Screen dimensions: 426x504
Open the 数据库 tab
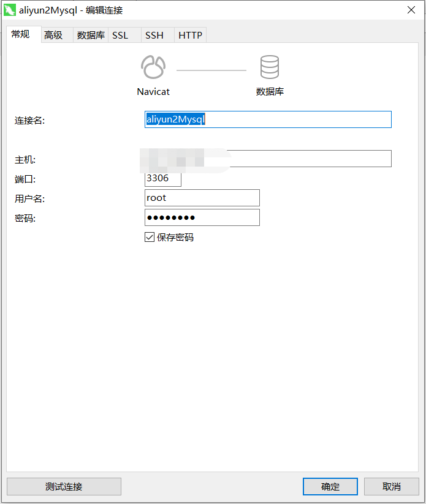click(91, 35)
